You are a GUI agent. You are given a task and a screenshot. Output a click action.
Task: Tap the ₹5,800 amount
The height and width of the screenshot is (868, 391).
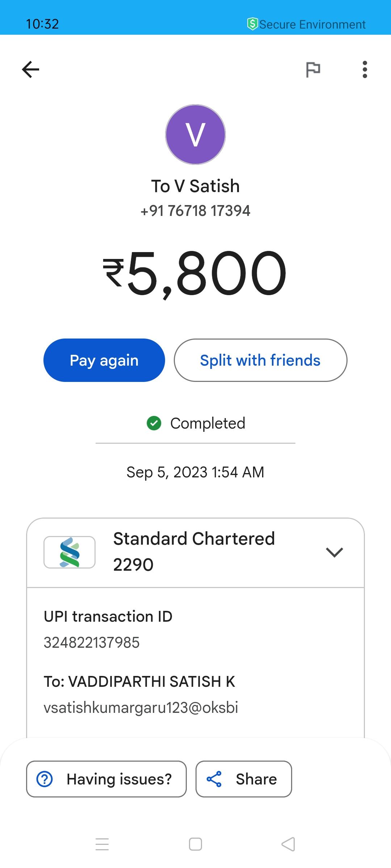195,273
